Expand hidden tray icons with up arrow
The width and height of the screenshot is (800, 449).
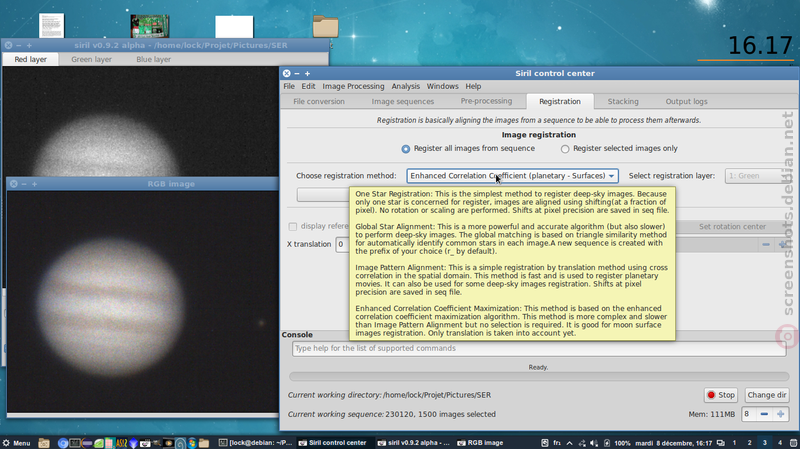point(569,443)
